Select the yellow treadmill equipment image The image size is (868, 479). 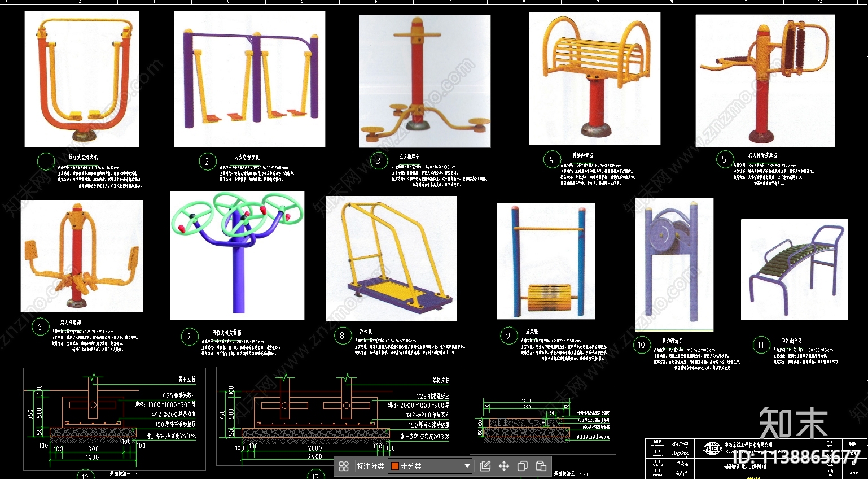point(391,258)
